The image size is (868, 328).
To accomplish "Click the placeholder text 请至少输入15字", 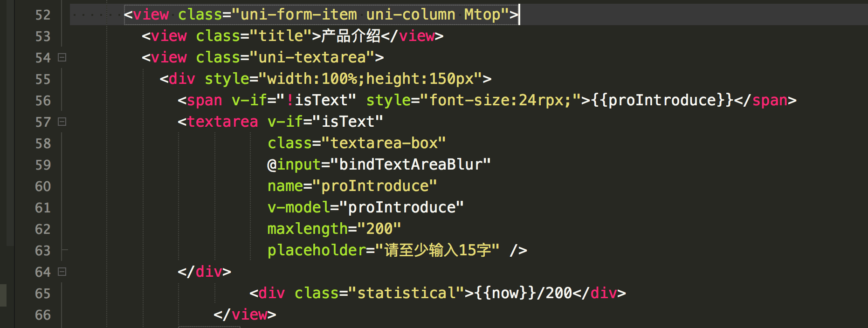I will pyautogui.click(x=437, y=250).
